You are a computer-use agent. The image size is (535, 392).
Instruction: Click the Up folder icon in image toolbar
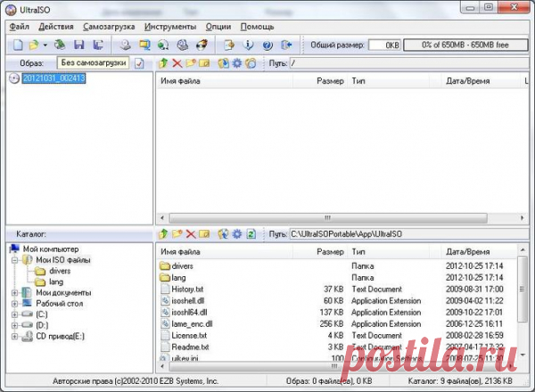(x=163, y=63)
